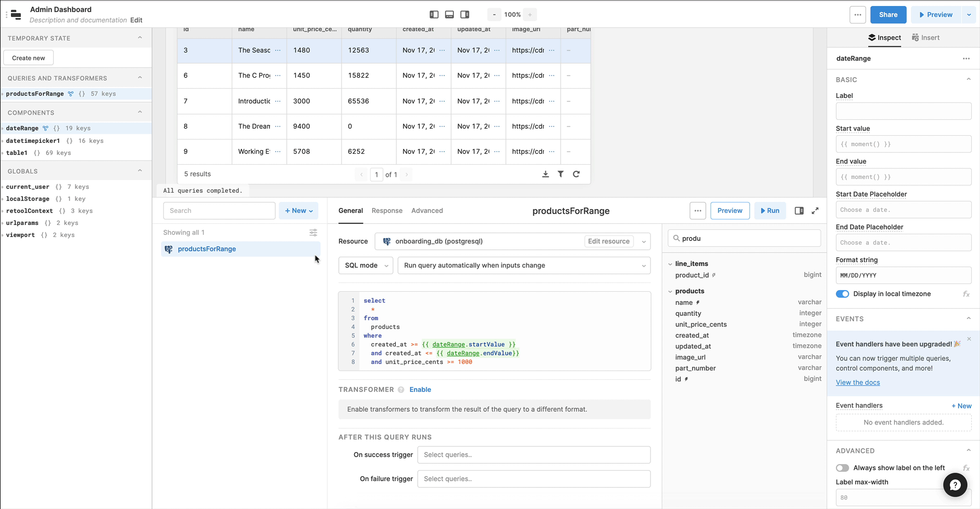Switch to the Response query tab
Image resolution: width=980 pixels, height=509 pixels.
(387, 211)
